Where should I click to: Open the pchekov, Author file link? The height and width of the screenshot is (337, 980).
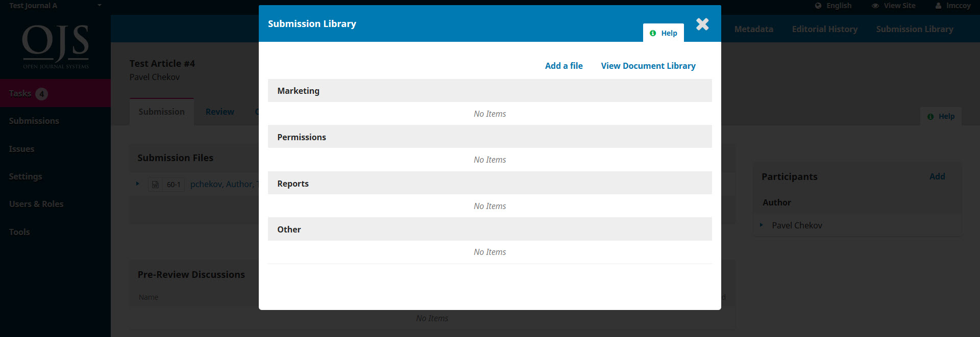(225, 184)
